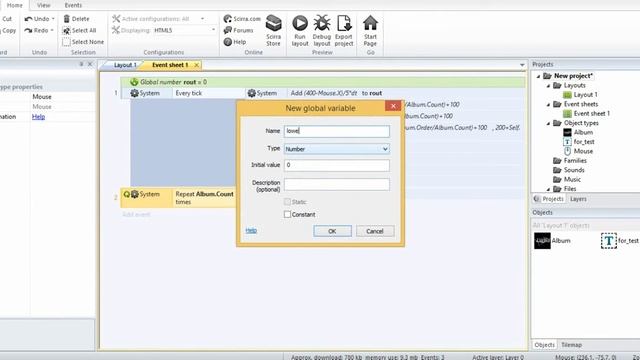640x360 pixels.
Task: Open the Scirra Store
Action: [x=273, y=31]
